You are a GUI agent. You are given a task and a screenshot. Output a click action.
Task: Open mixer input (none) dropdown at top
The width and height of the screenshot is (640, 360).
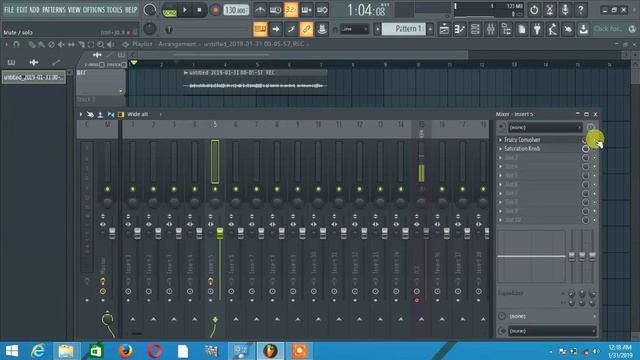[544, 127]
